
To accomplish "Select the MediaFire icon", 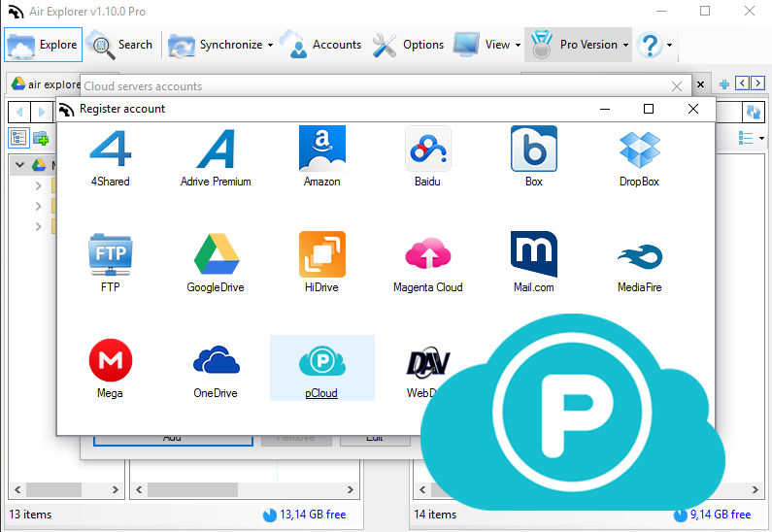I will (x=640, y=256).
